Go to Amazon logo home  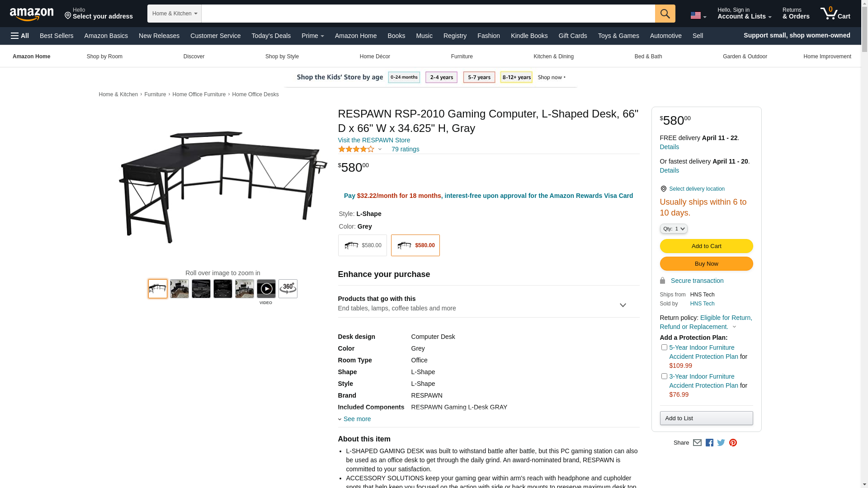click(32, 14)
